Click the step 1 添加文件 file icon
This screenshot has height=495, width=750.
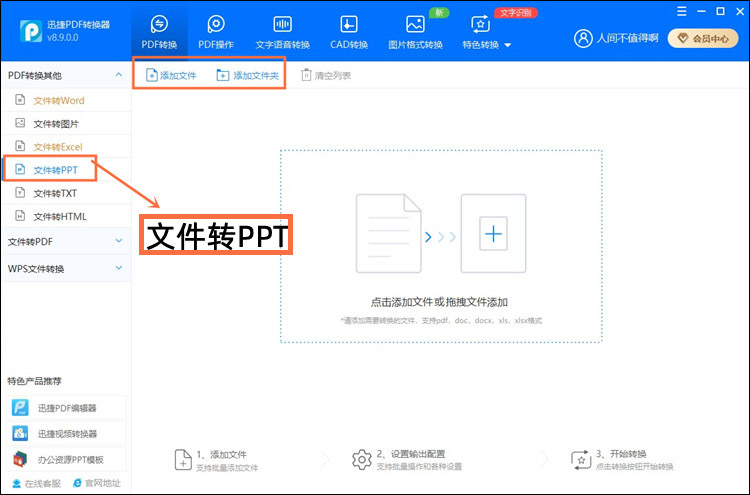(183, 460)
